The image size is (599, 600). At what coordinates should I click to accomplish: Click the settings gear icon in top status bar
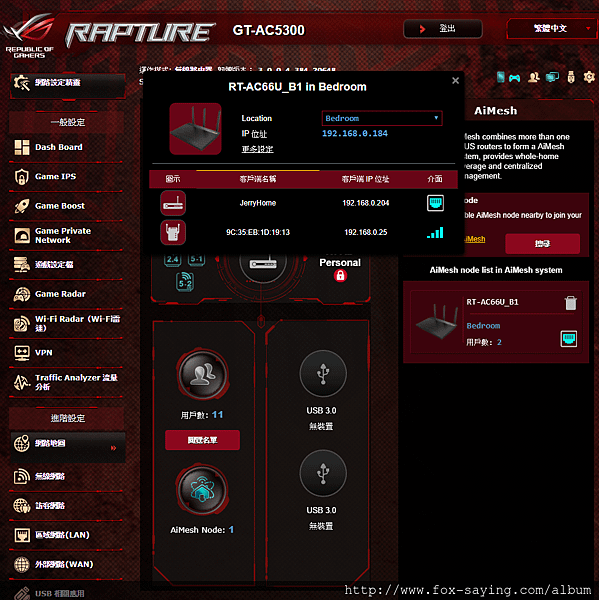point(589,77)
